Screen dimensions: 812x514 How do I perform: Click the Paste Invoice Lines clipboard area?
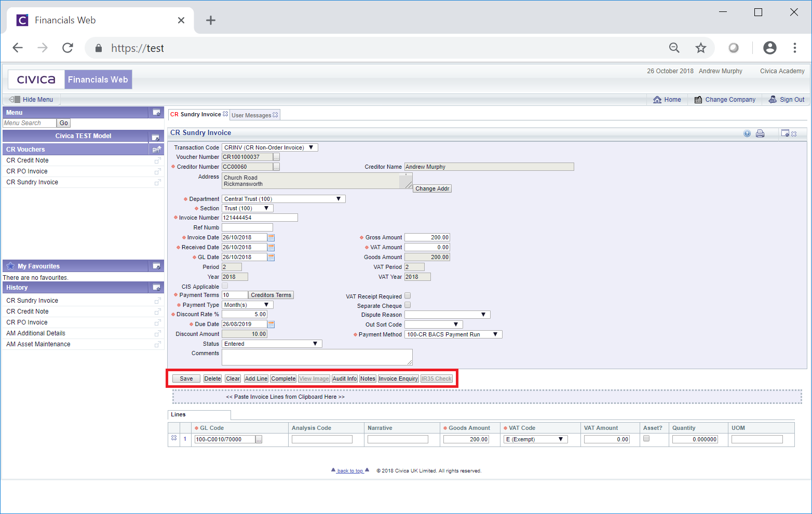487,397
